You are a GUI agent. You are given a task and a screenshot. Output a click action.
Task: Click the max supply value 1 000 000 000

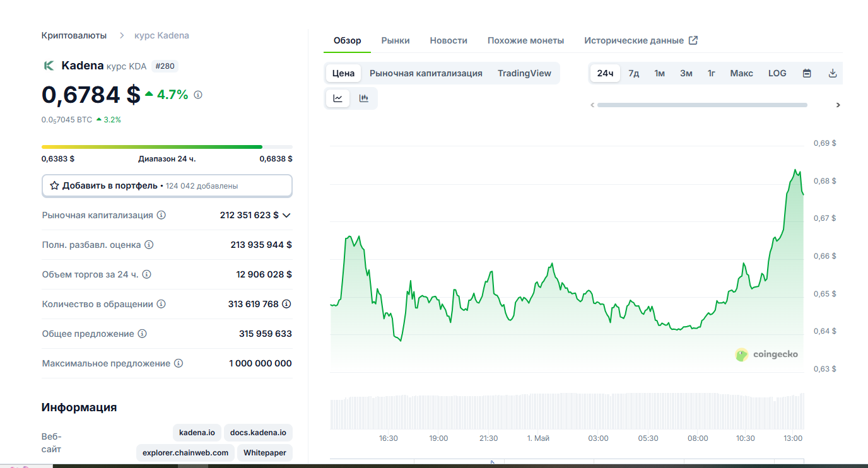(x=261, y=363)
